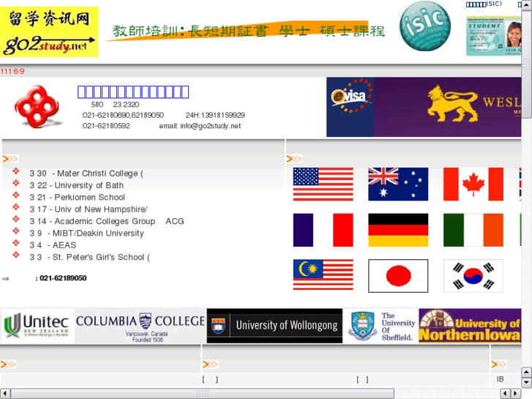
Task: Select the Japan flag
Action: click(398, 276)
